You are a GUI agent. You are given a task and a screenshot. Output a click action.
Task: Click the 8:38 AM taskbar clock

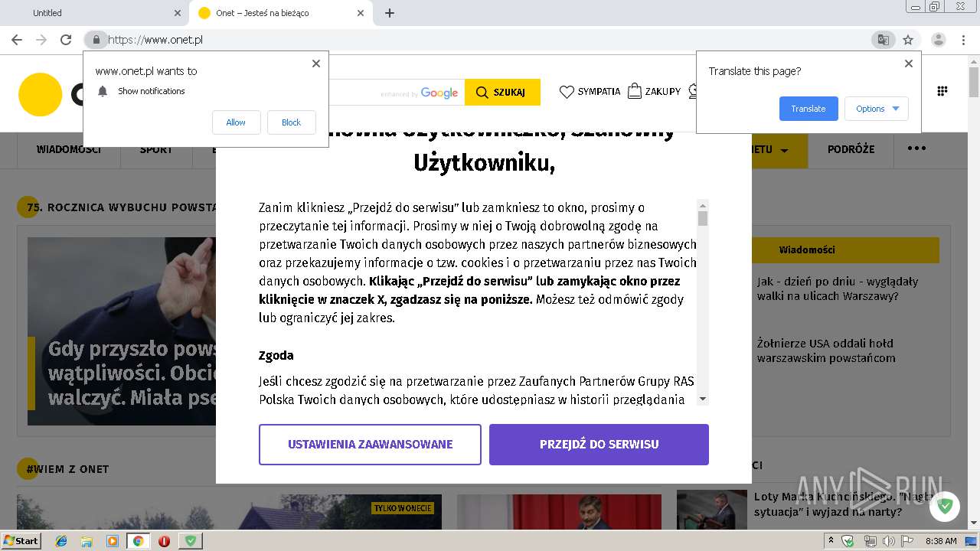click(x=941, y=541)
